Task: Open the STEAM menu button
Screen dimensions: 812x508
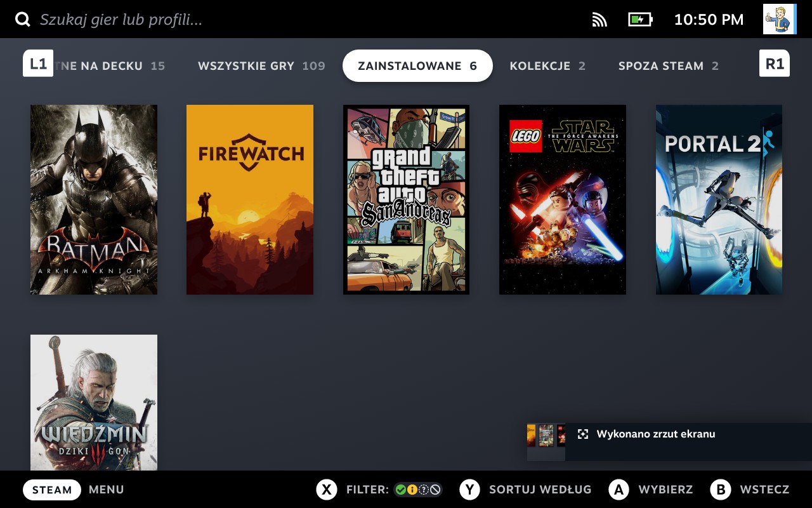Action: pyautogui.click(x=52, y=490)
